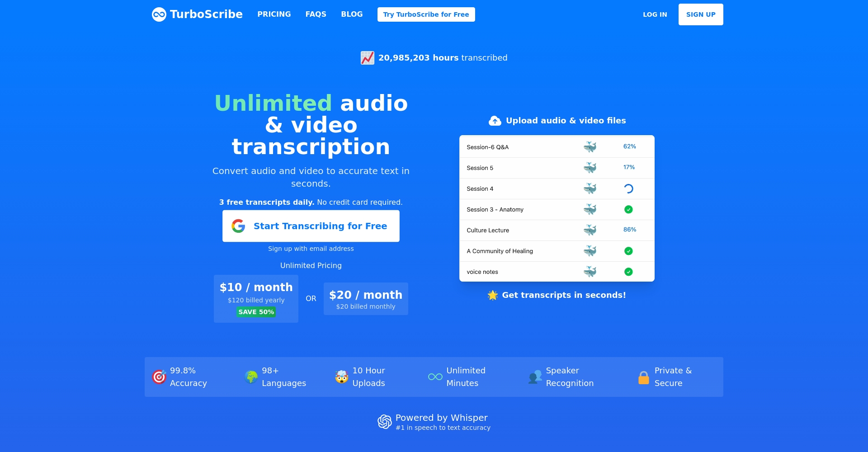The height and width of the screenshot is (452, 868).
Task: Click the Unlimited Minutes label
Action: [466, 377]
